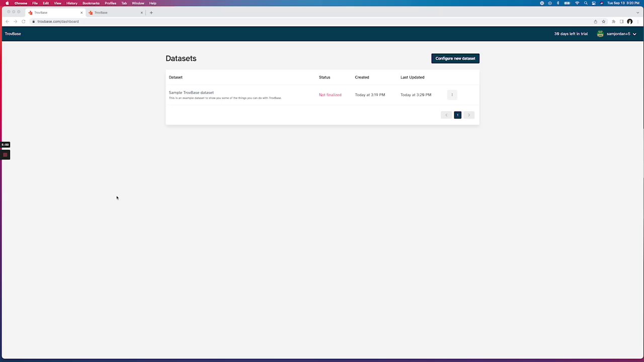
Task: Click '30 days left in trial' text
Action: 571,34
